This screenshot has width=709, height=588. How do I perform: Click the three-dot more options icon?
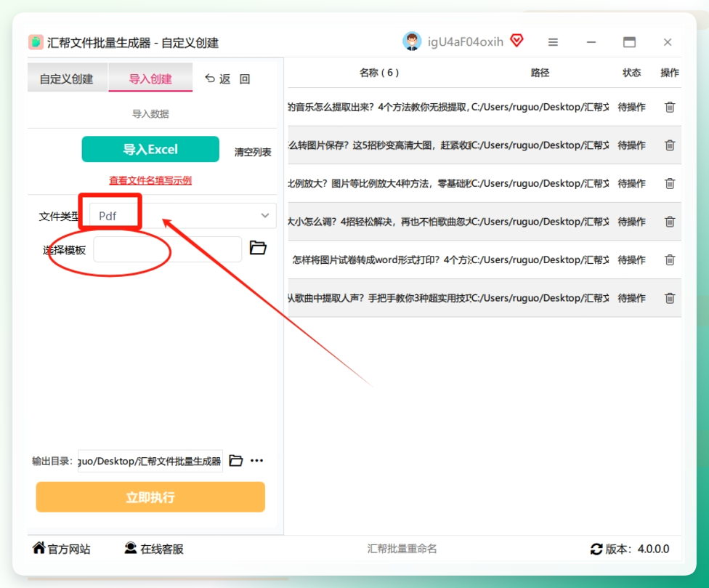click(257, 461)
